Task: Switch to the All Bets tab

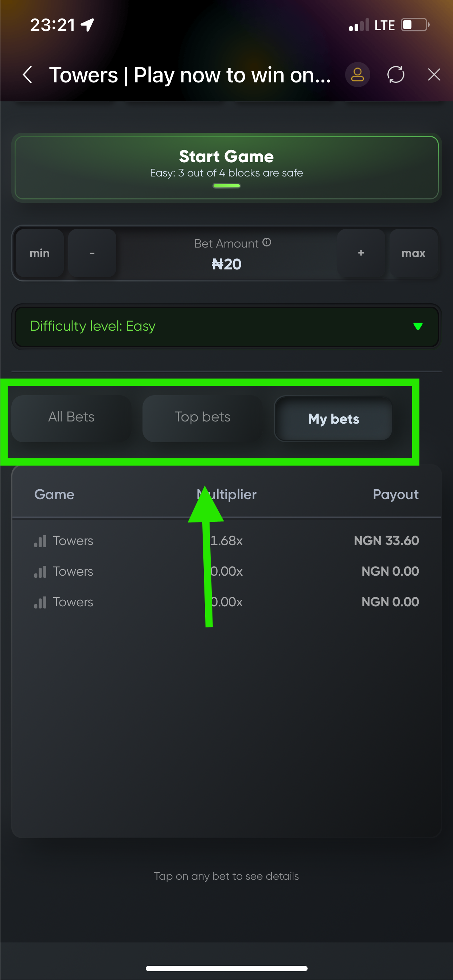Action: coord(71,417)
